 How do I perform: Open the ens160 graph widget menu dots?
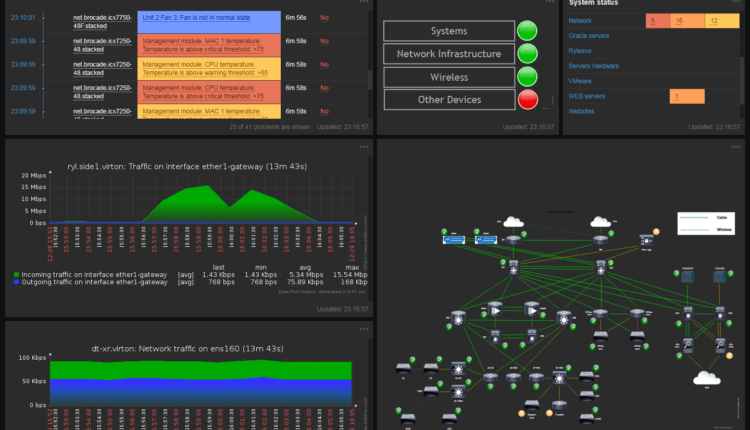point(364,329)
